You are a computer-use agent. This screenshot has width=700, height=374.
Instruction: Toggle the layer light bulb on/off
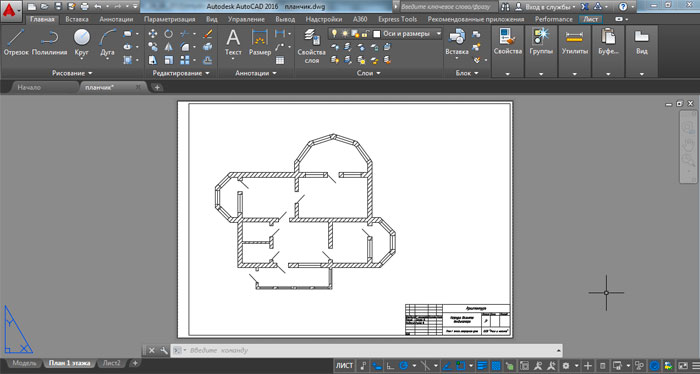click(333, 33)
